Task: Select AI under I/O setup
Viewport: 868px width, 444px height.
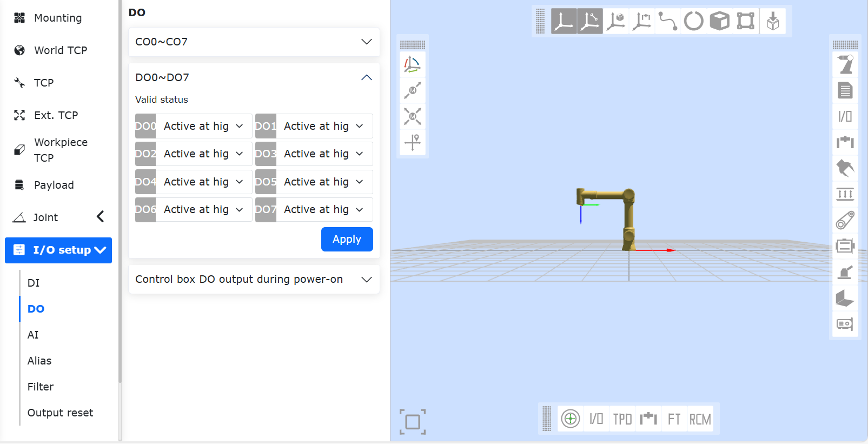Action: pyautogui.click(x=33, y=335)
